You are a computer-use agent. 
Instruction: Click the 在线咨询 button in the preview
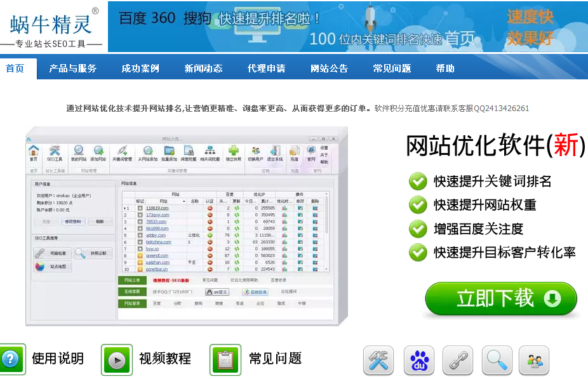click(x=255, y=292)
